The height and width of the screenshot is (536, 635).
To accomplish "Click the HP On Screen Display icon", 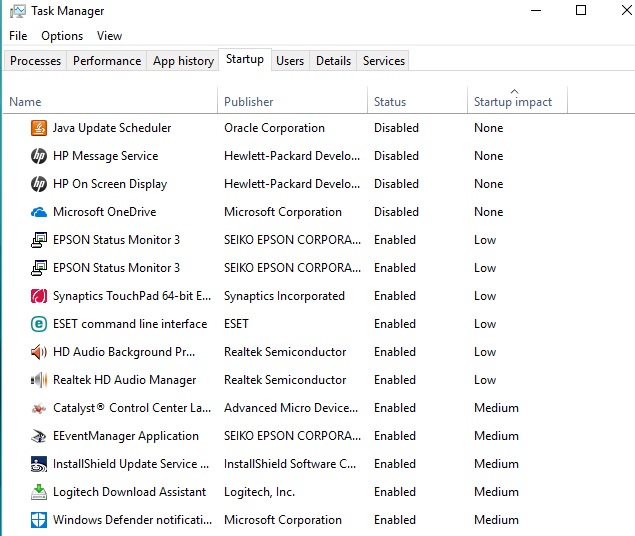I will [x=39, y=184].
